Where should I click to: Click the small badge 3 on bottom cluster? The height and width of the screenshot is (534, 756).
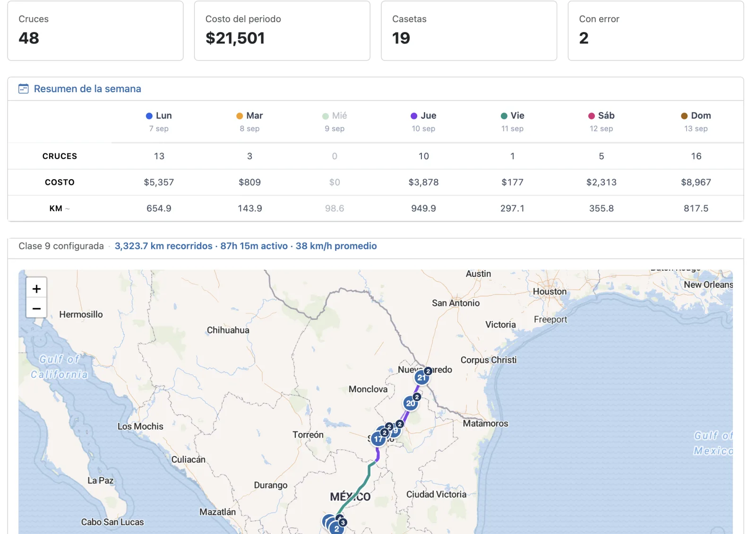click(343, 522)
